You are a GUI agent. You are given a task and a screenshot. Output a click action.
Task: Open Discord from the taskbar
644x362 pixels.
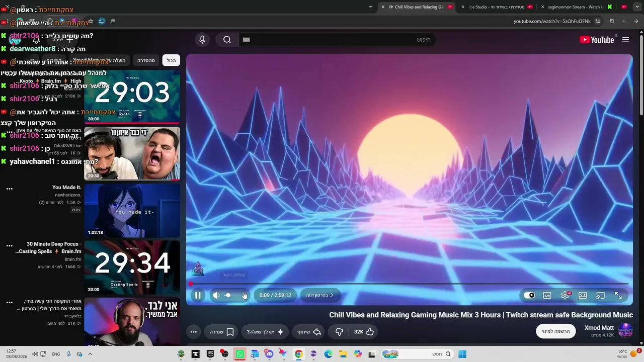[269, 354]
